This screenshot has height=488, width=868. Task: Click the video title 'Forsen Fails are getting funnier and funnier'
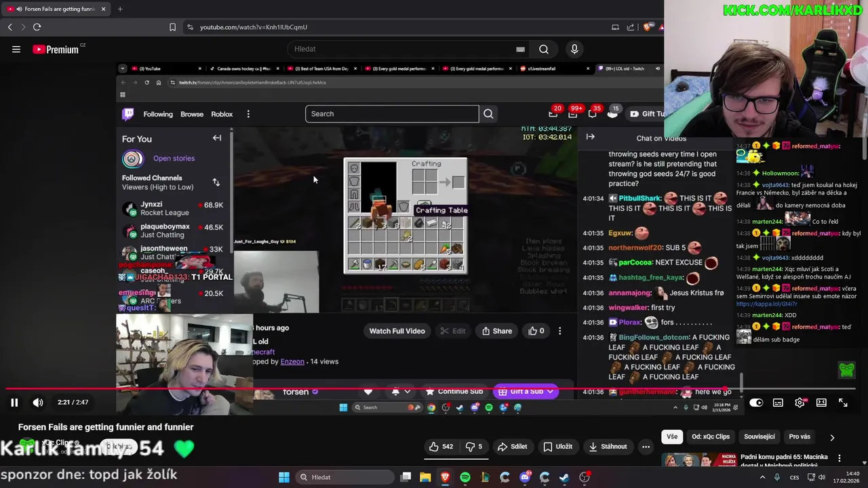[x=106, y=427]
